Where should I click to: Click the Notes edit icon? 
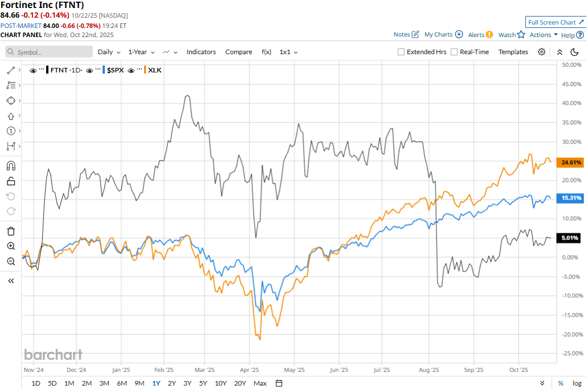pos(415,34)
